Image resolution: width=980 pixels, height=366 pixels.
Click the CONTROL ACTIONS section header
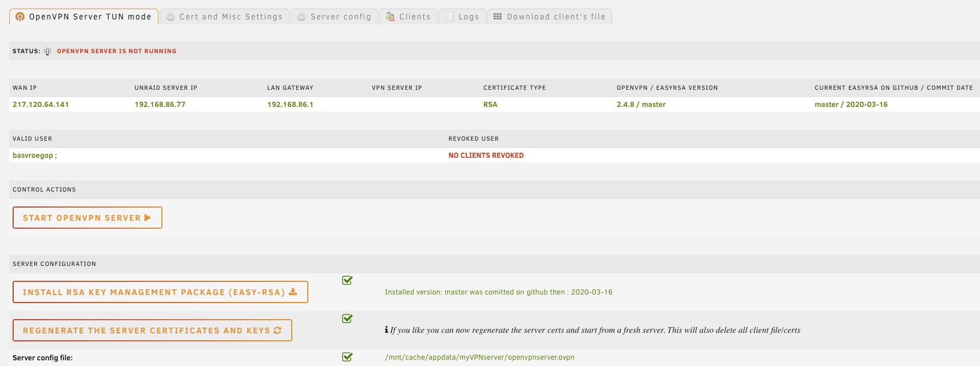point(44,189)
